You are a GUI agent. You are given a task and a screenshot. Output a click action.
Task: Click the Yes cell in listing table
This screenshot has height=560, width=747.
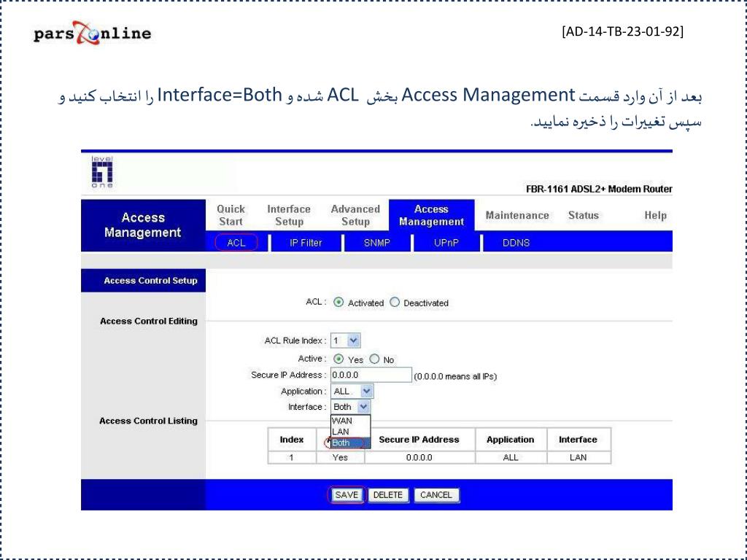(340, 457)
